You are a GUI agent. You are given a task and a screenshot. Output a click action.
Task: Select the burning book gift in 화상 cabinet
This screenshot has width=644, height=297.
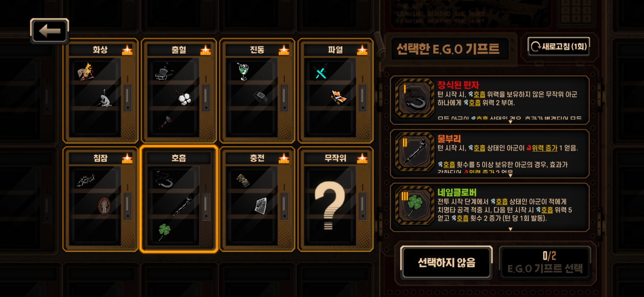[x=86, y=71]
